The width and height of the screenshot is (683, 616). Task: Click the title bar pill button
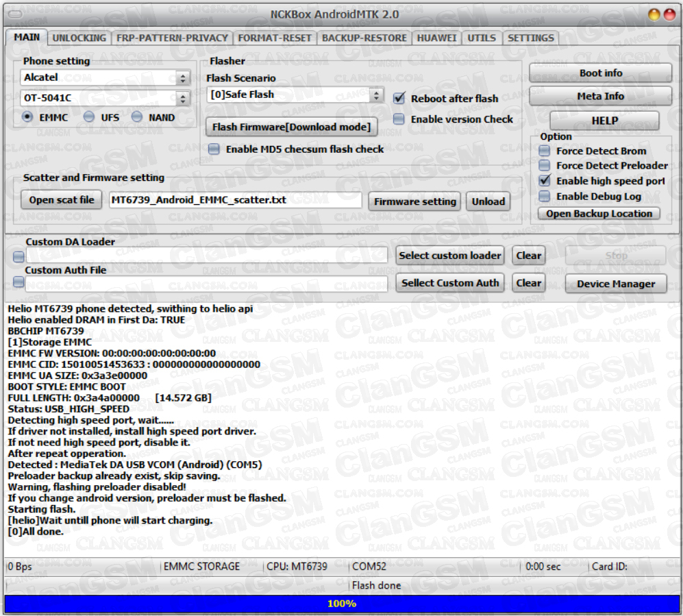[x=15, y=14]
